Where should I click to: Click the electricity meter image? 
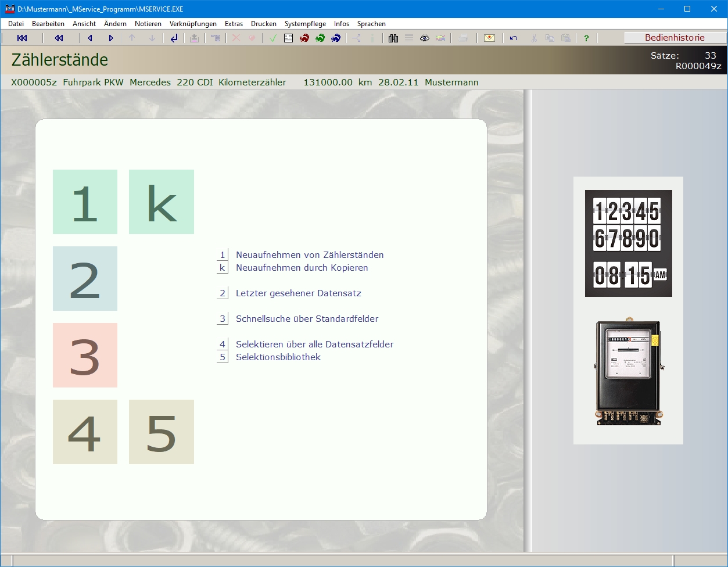(629, 372)
